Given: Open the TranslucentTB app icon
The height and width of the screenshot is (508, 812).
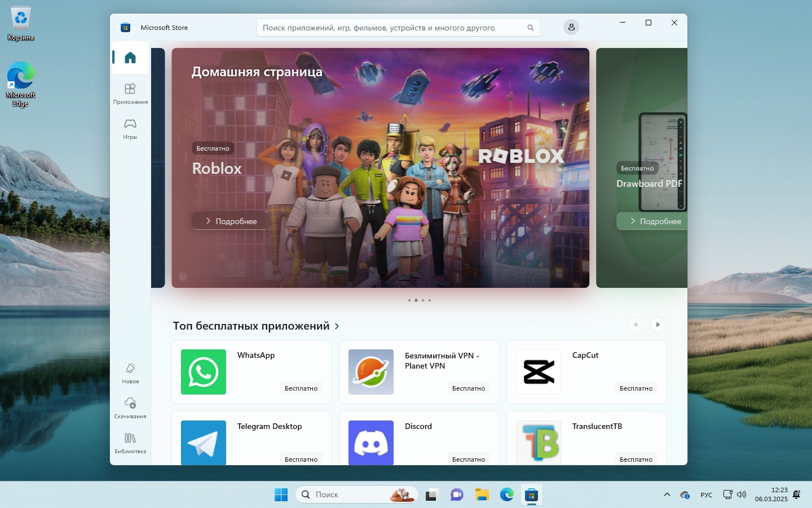Looking at the screenshot, I should (539, 443).
